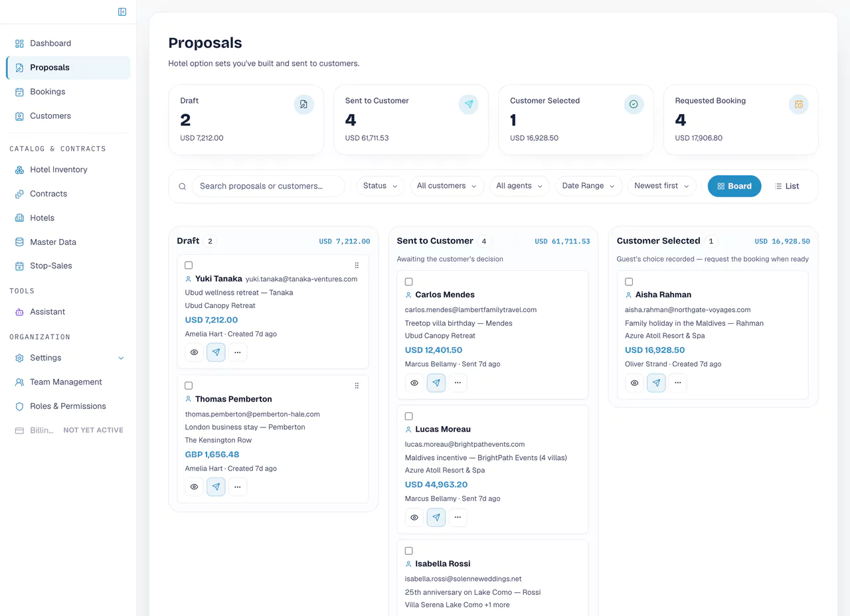View Carlos Mendes' proposal using the eye icon

[414, 383]
